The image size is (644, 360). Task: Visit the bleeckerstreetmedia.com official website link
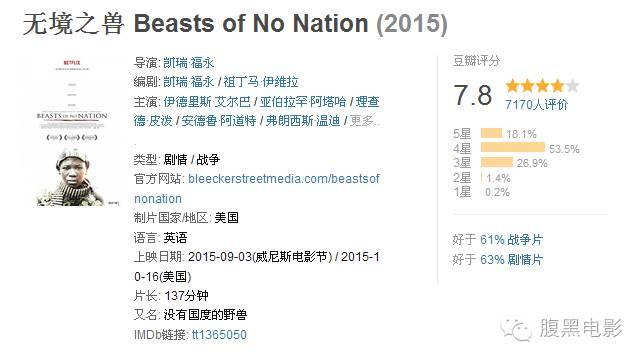(x=257, y=189)
